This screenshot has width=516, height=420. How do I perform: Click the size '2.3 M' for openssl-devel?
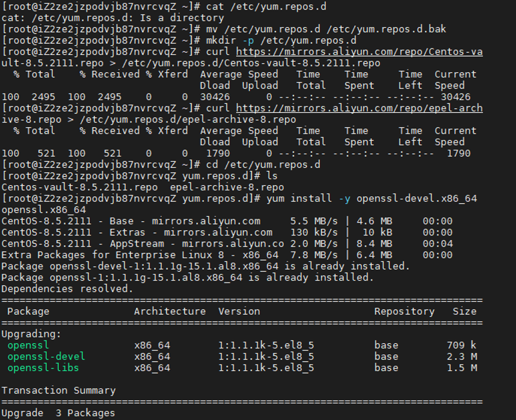[462, 357]
